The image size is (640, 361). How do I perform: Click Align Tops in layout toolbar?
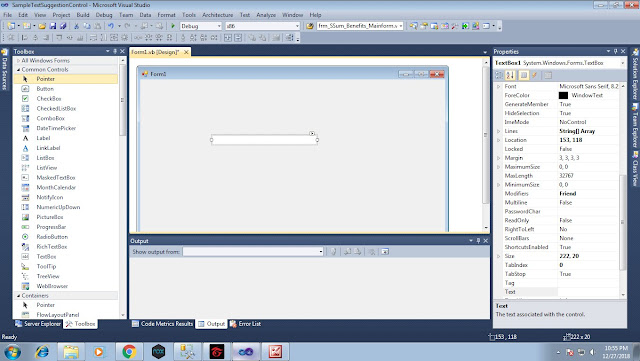click(x=59, y=38)
